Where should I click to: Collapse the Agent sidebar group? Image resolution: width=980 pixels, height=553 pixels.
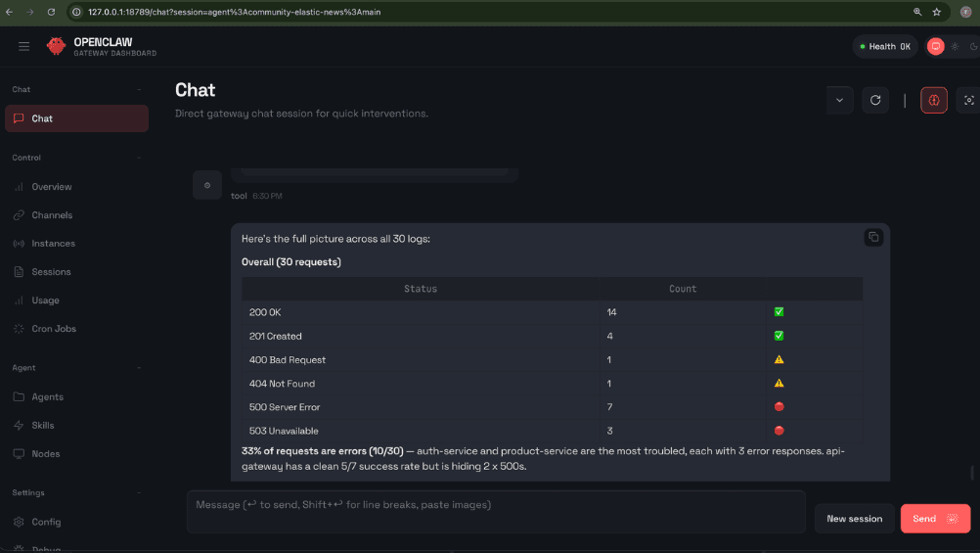pos(139,368)
